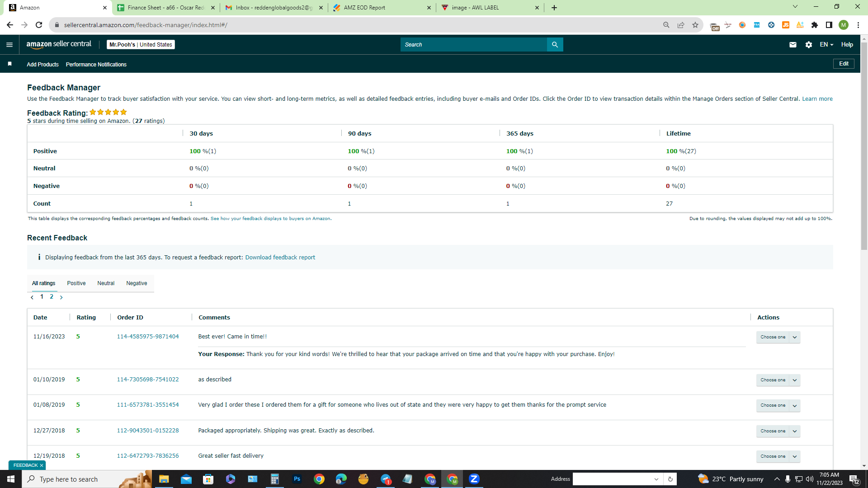The height and width of the screenshot is (488, 868).
Task: Open the taskbar Address field dropdown arrow
Action: (656, 479)
